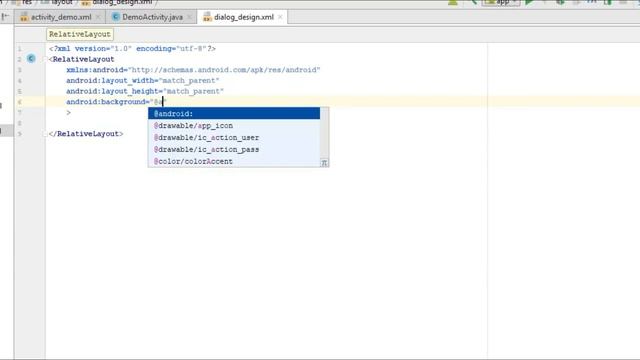Click the pi icon in completion popup
The height and width of the screenshot is (360, 640).
coord(324,163)
